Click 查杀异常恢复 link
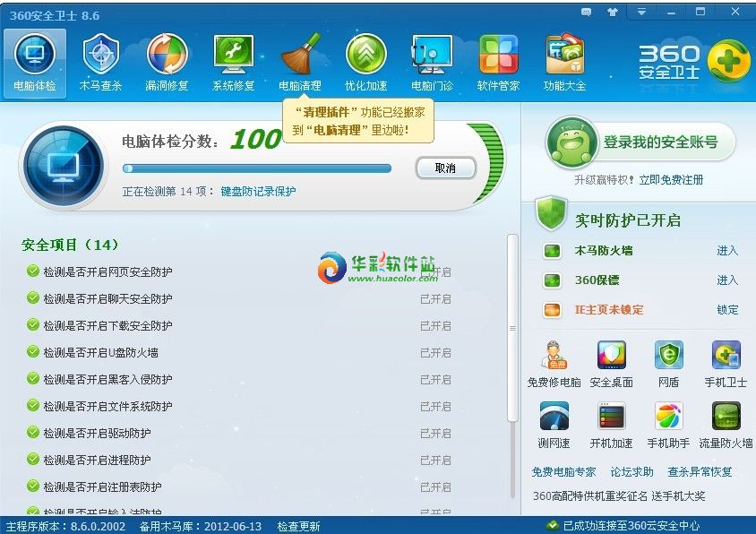 (700, 472)
